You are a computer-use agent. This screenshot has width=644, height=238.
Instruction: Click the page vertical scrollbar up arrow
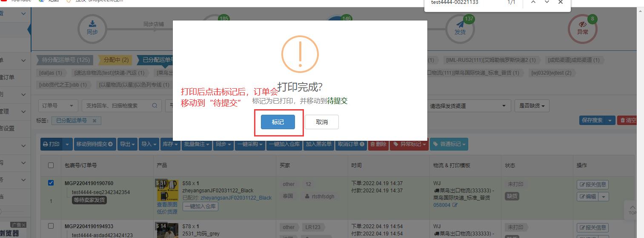(641, 11)
